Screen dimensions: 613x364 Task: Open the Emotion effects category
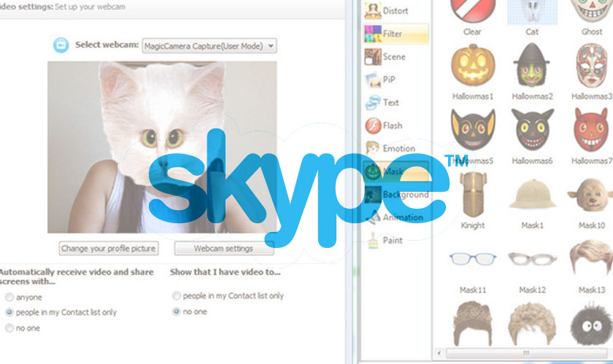pos(396,149)
